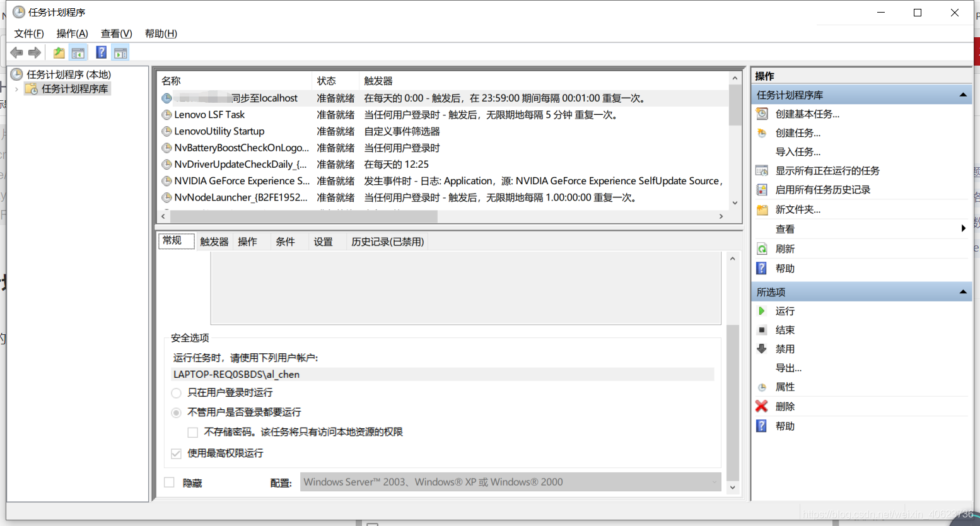Switch to the 历史记录(已禁用) tab

tap(387, 242)
